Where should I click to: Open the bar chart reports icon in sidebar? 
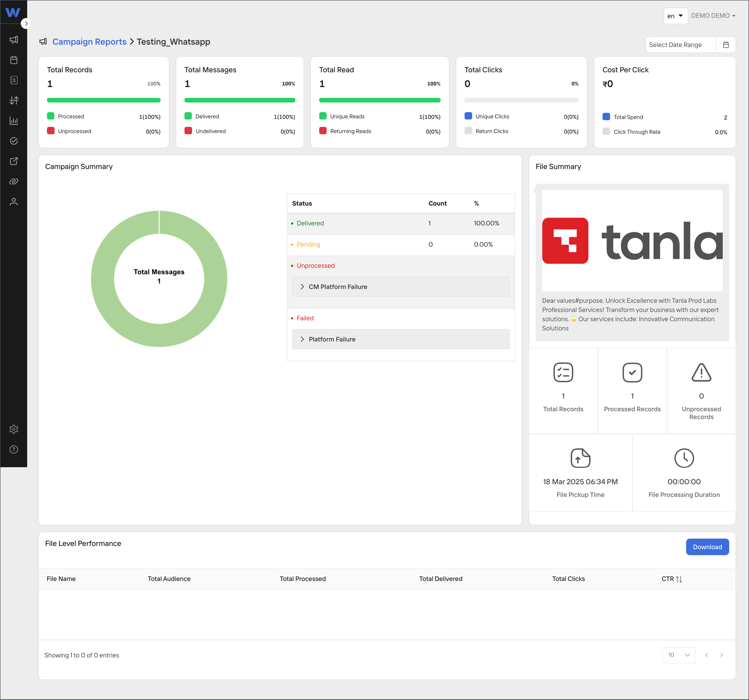pyautogui.click(x=14, y=121)
